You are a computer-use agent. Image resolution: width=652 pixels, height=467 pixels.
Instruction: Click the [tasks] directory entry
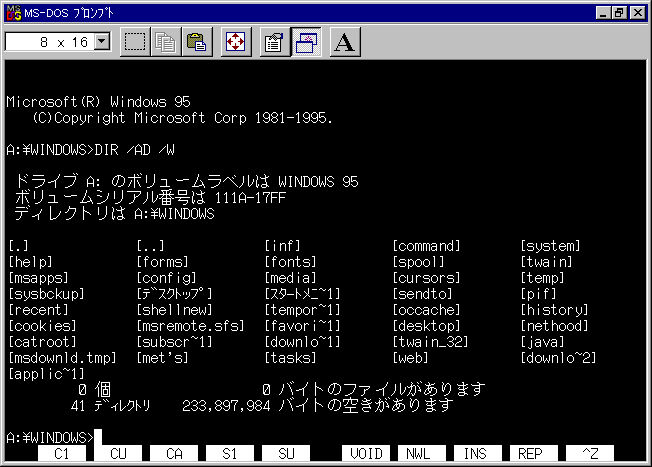[290, 358]
